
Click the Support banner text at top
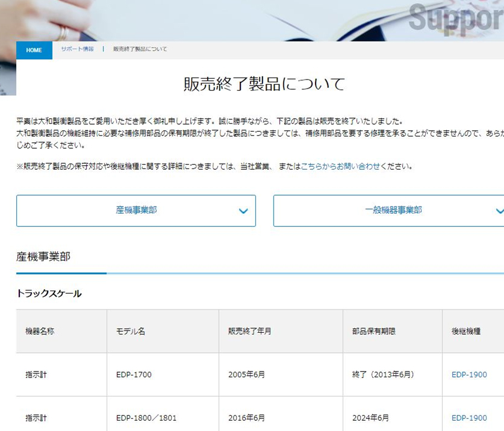point(456,18)
